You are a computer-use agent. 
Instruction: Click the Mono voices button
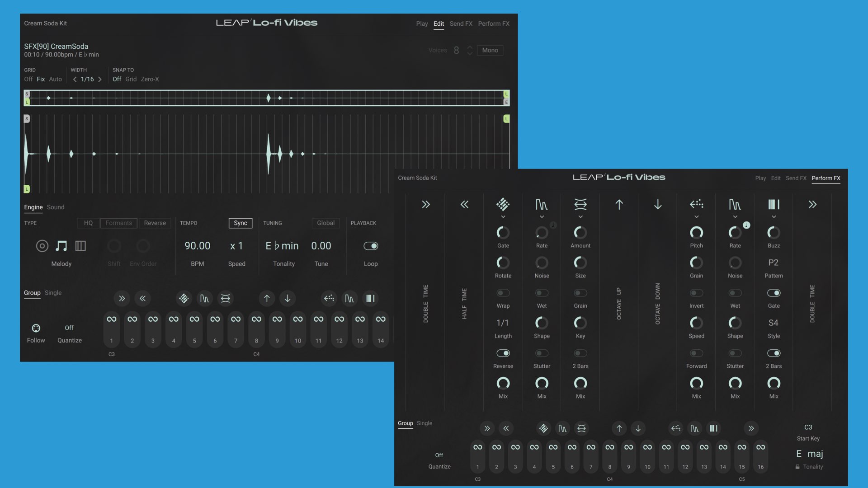490,50
